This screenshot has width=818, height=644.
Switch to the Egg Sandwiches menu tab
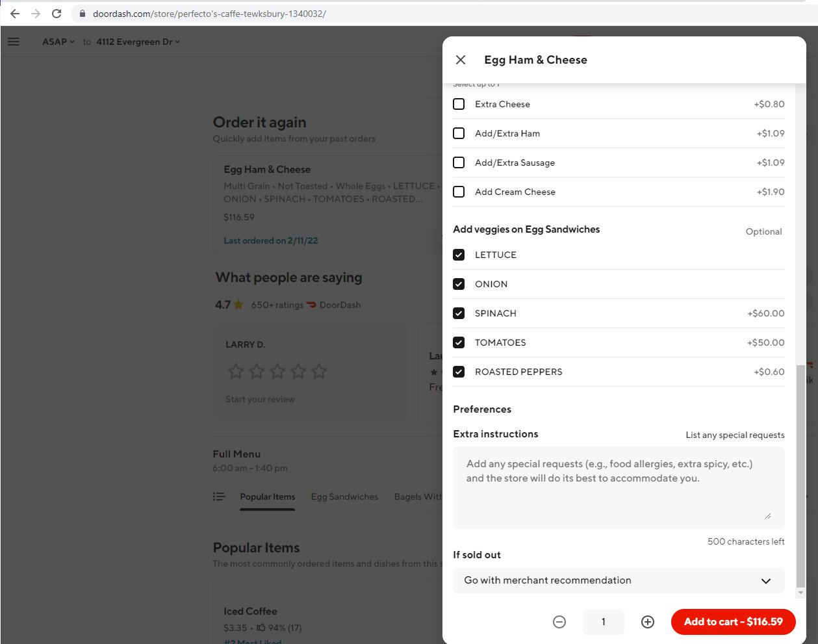[x=344, y=496]
